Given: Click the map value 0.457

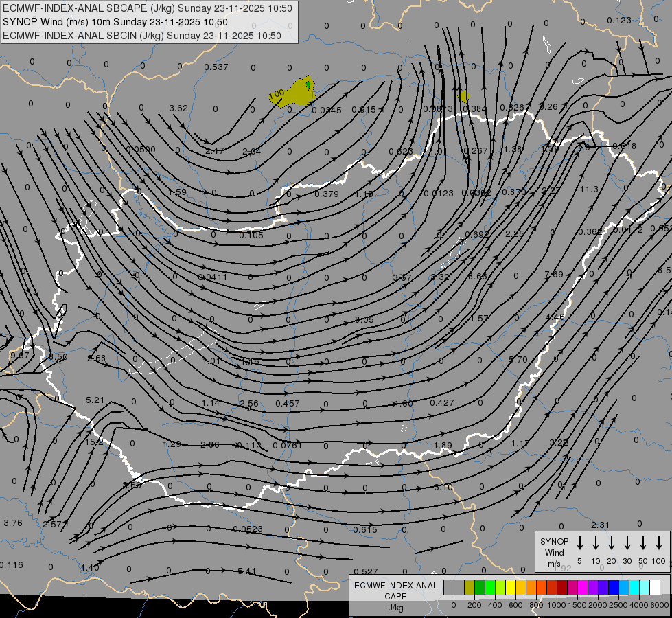Looking at the screenshot, I should [x=288, y=403].
